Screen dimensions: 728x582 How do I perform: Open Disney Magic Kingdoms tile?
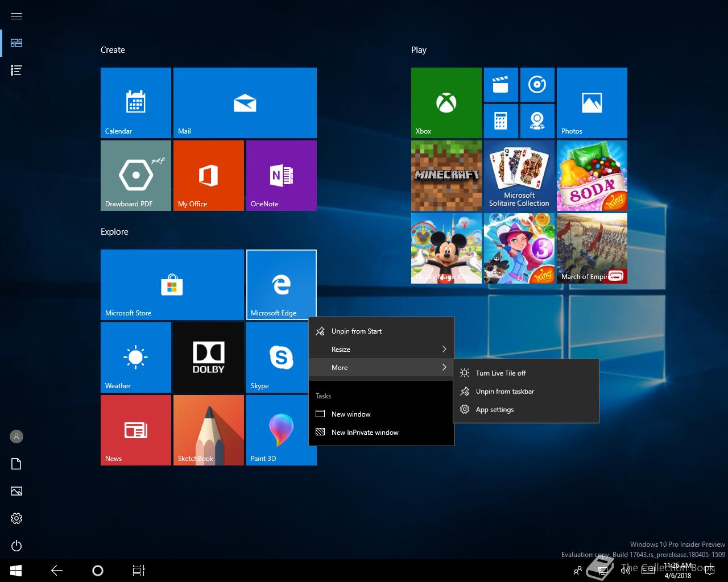click(x=446, y=248)
